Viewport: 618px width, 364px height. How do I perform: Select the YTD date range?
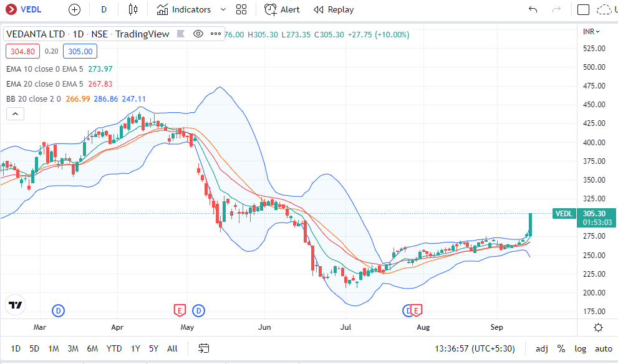(114, 348)
